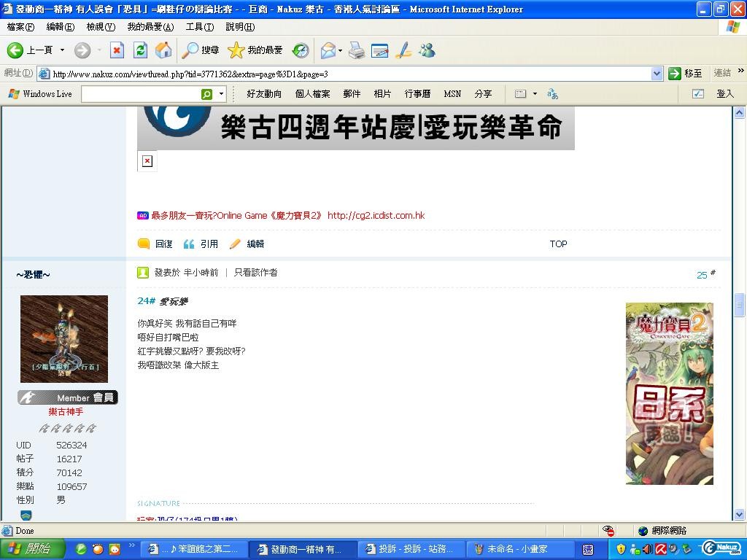Click the 引用 quote link
Screen dimensions: 747x560
coord(209,244)
